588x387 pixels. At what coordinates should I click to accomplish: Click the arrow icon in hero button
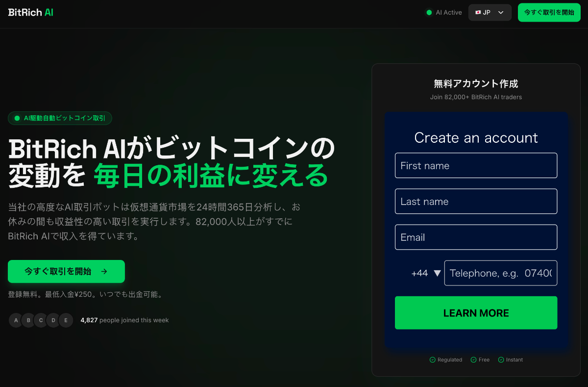tap(104, 271)
